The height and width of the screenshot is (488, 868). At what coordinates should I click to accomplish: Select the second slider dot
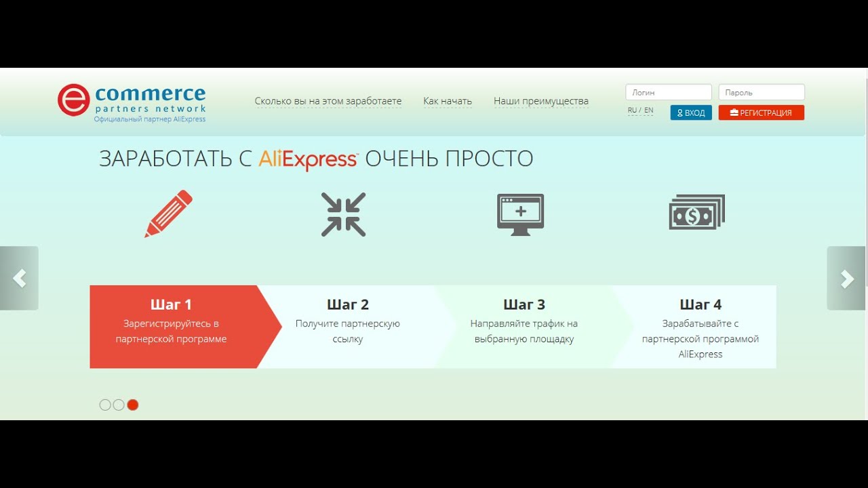pos(119,405)
